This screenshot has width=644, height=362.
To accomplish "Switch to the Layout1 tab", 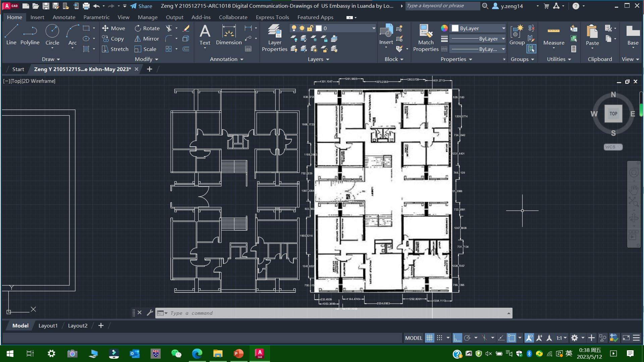I will click(x=48, y=325).
